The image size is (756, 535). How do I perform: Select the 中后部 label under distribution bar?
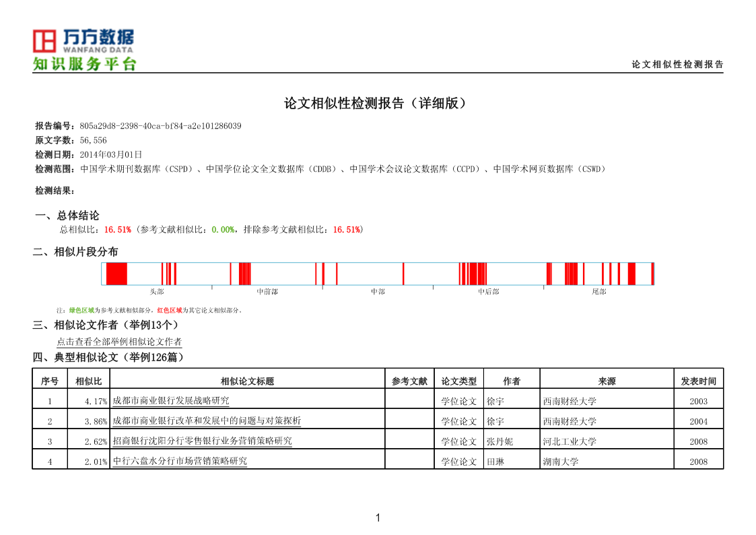(489, 291)
